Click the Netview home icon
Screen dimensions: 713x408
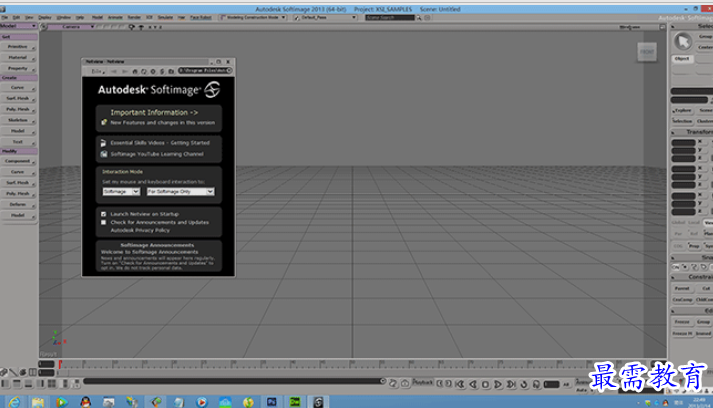(135, 71)
